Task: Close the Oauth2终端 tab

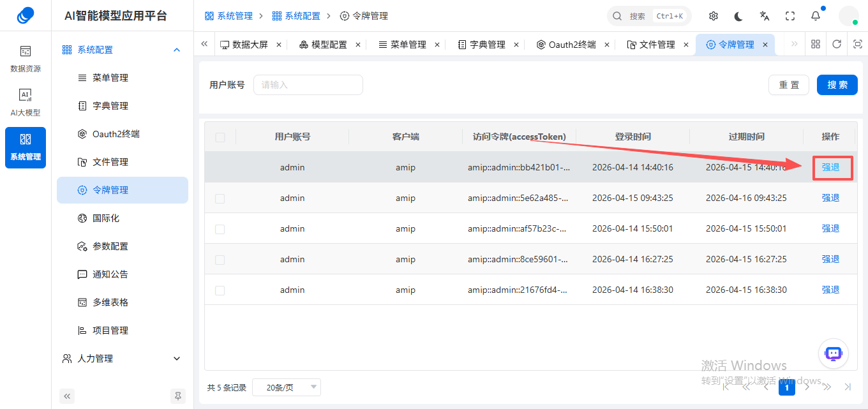Action: pyautogui.click(x=607, y=45)
